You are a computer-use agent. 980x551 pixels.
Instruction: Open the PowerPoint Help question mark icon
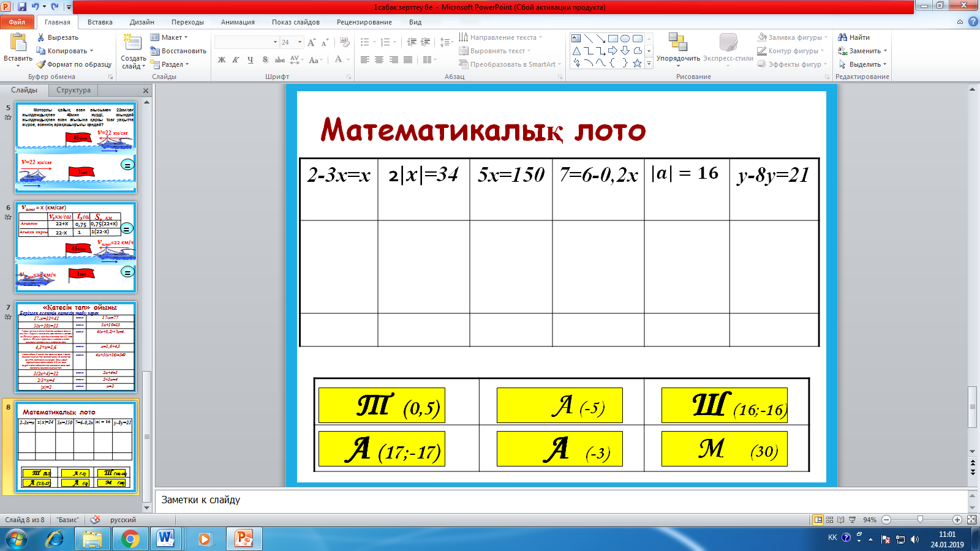pyautogui.click(x=973, y=22)
